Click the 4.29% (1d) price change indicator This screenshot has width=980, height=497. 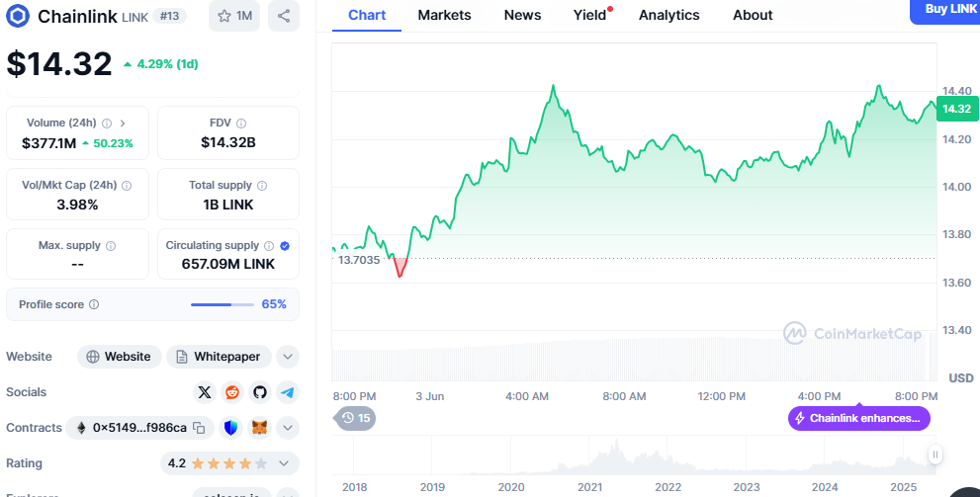click(160, 63)
